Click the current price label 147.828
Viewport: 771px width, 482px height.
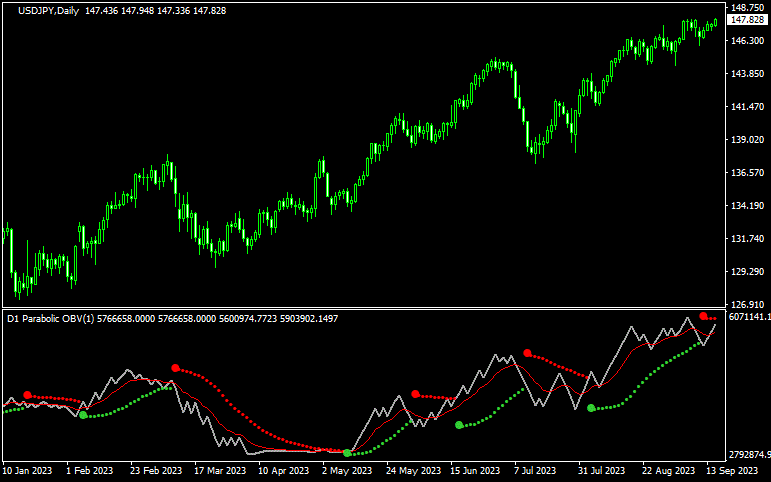[x=746, y=21]
